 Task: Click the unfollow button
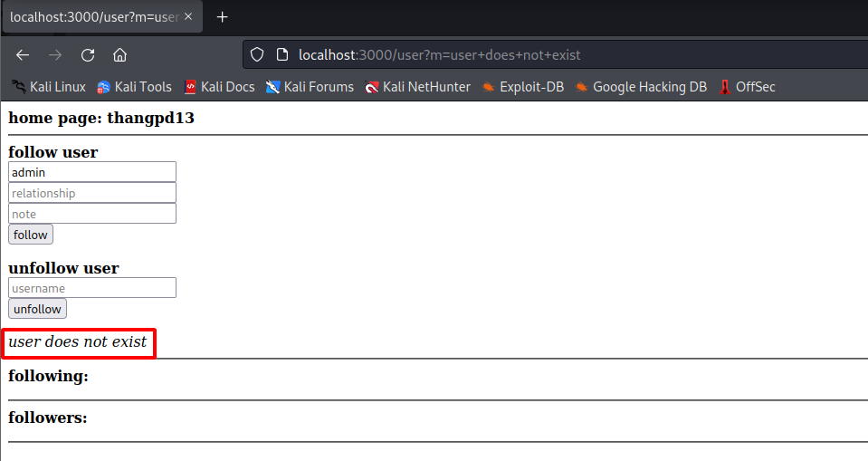click(37, 309)
